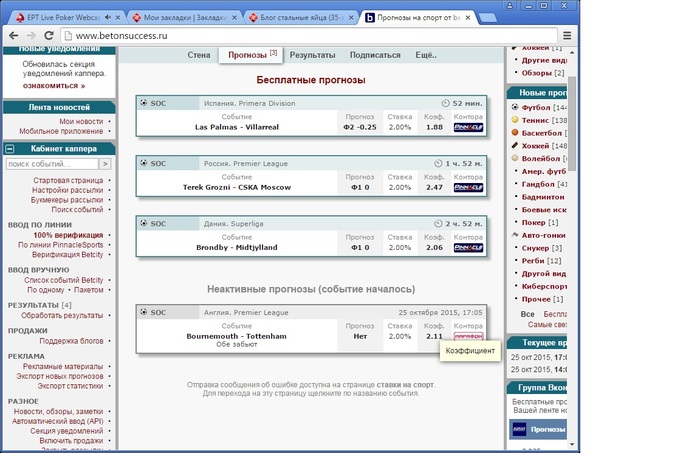Image resolution: width=700 pixels, height=453 pixels.
Task: Open the Подписаться tab
Action: pyautogui.click(x=375, y=55)
